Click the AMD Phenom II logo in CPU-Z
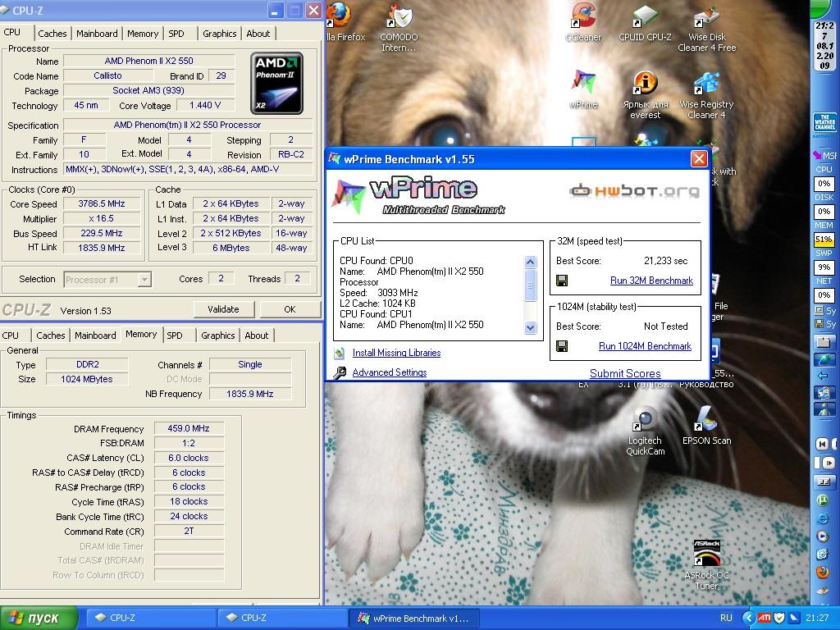Screen dimensions: 840x630 [276, 83]
